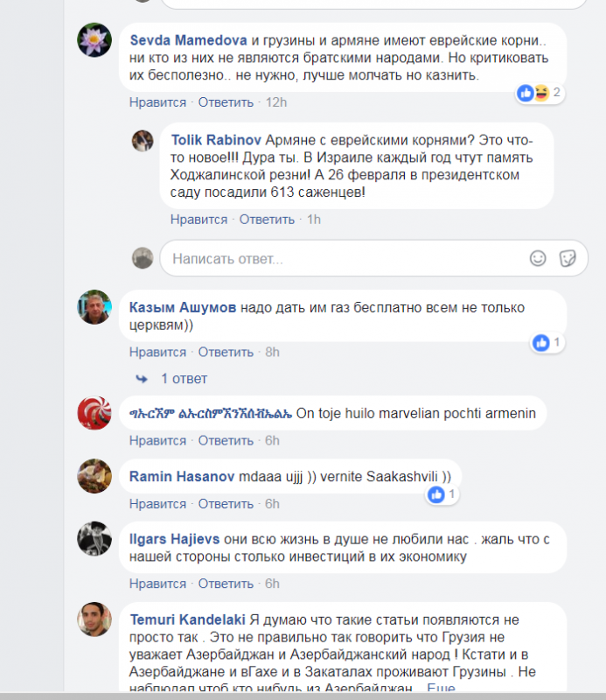606x700 pixels.
Task: View like count on Казым Ашумов's comment
Action: [x=547, y=343]
